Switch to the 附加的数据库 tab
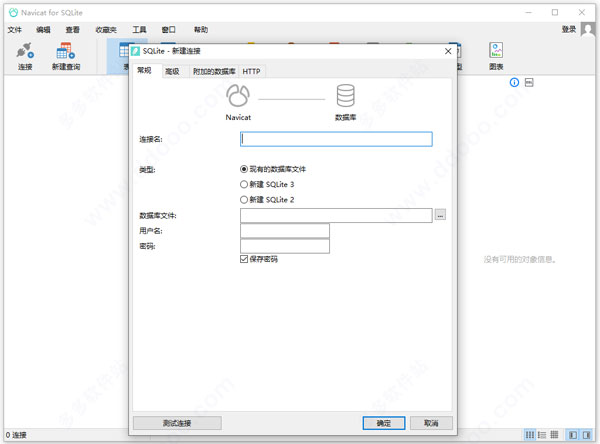Image resolution: width=600 pixels, height=444 pixels. tap(214, 71)
